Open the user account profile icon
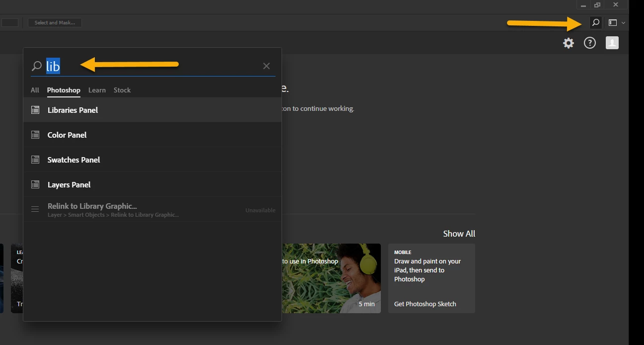The width and height of the screenshot is (644, 345). pyautogui.click(x=612, y=43)
